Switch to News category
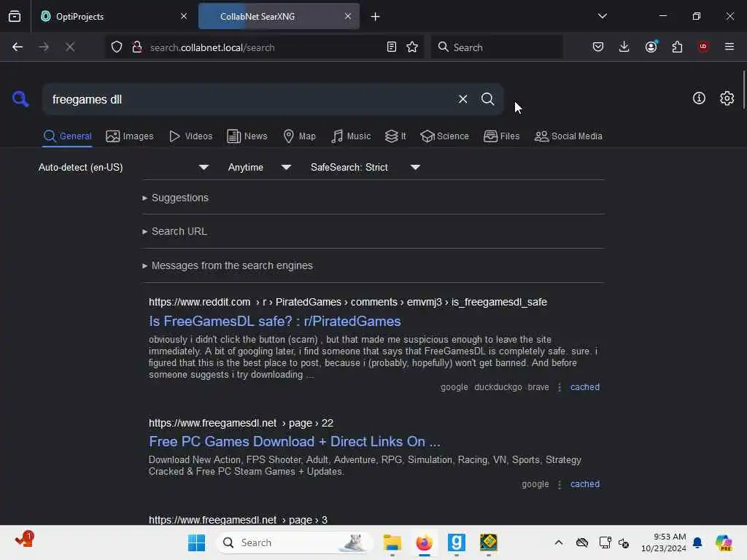The width and height of the screenshot is (747, 560). (247, 136)
